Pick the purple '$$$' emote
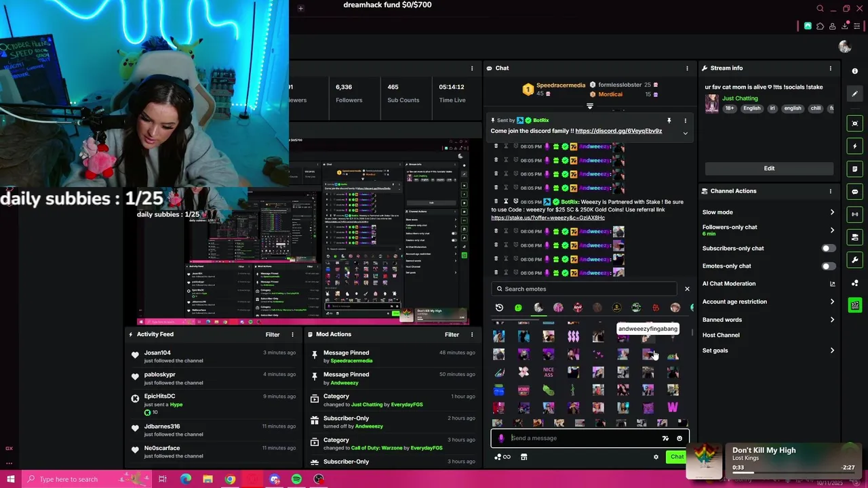Screen dimensions: 868x488 574,336
